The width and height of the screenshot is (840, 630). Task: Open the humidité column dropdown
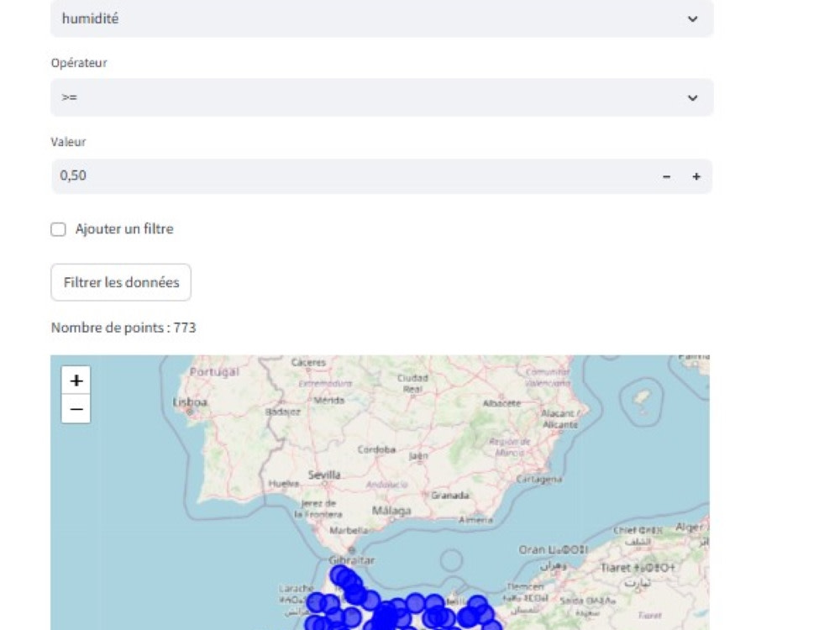pos(381,18)
